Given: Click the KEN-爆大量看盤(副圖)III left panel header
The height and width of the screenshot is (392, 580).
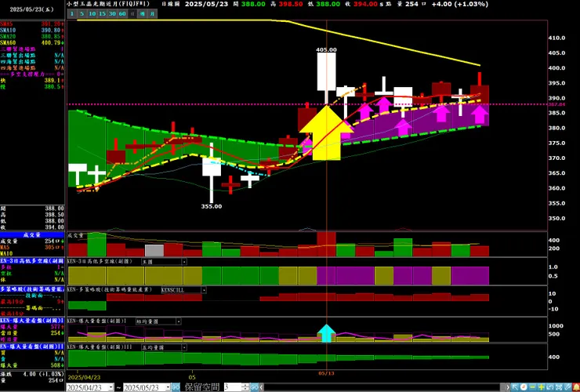Looking at the screenshot, I should pos(32,347).
